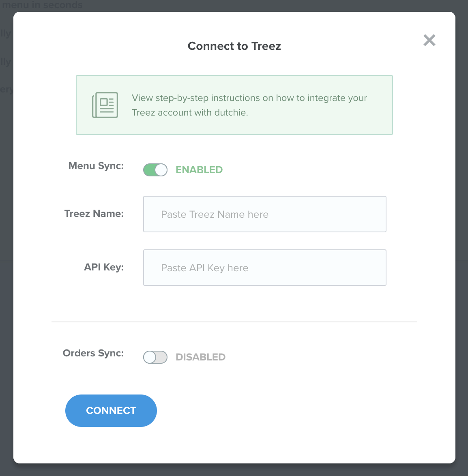
Task: Click the Connect to Treez dialog title
Action: (x=234, y=46)
